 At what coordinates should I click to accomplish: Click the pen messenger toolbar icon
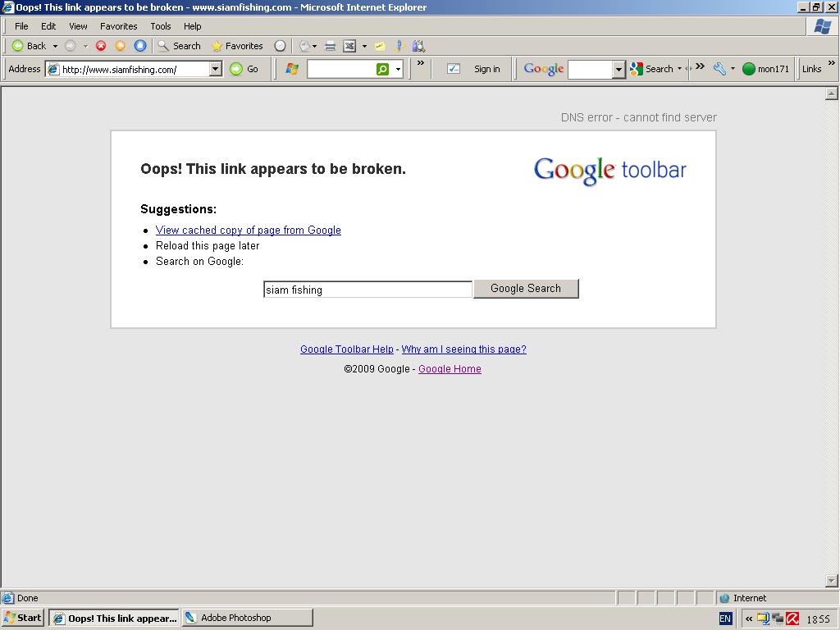click(x=399, y=46)
